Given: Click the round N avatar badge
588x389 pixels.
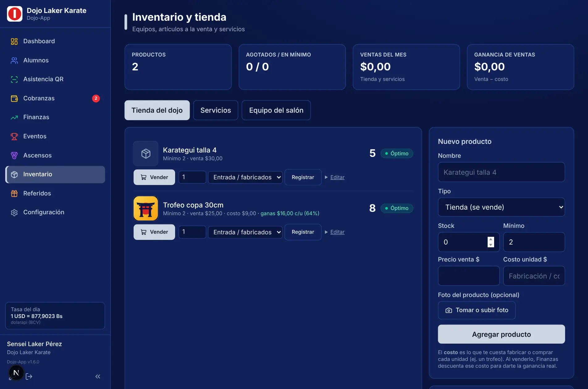Looking at the screenshot, I should coord(16,373).
